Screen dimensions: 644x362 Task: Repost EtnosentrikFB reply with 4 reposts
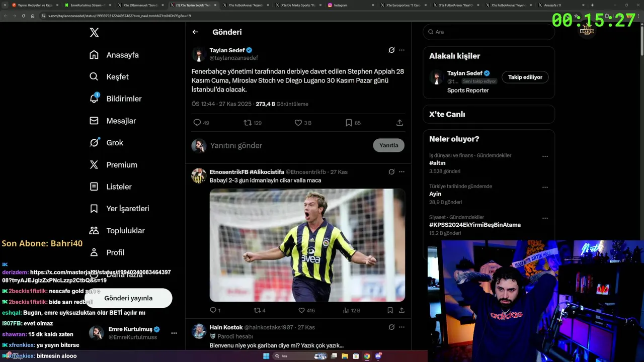tap(257, 310)
